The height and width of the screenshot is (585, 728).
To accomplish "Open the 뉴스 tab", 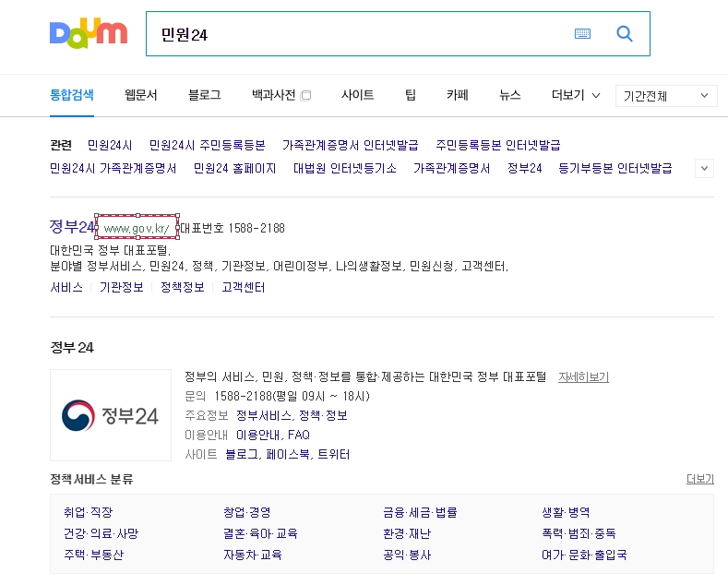I will tap(510, 95).
